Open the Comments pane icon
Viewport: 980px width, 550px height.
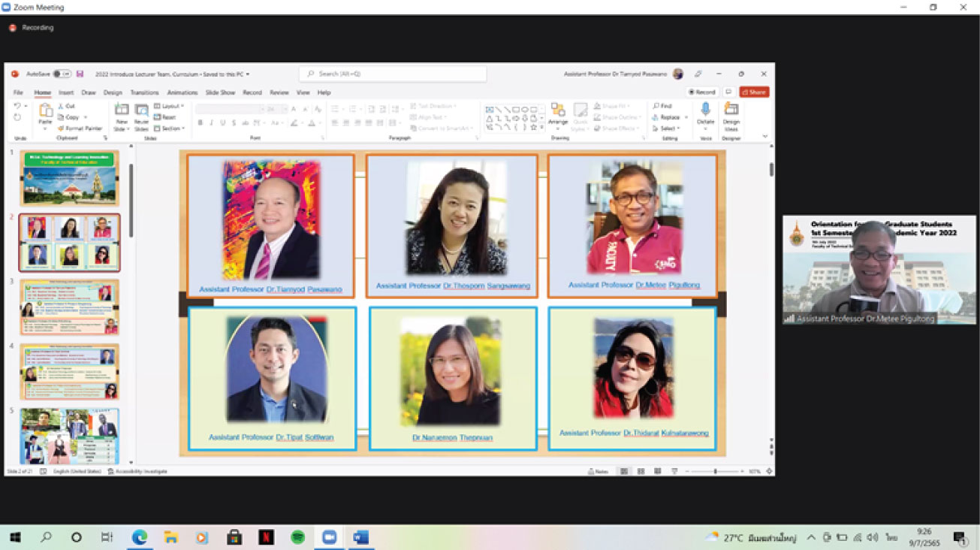click(728, 92)
